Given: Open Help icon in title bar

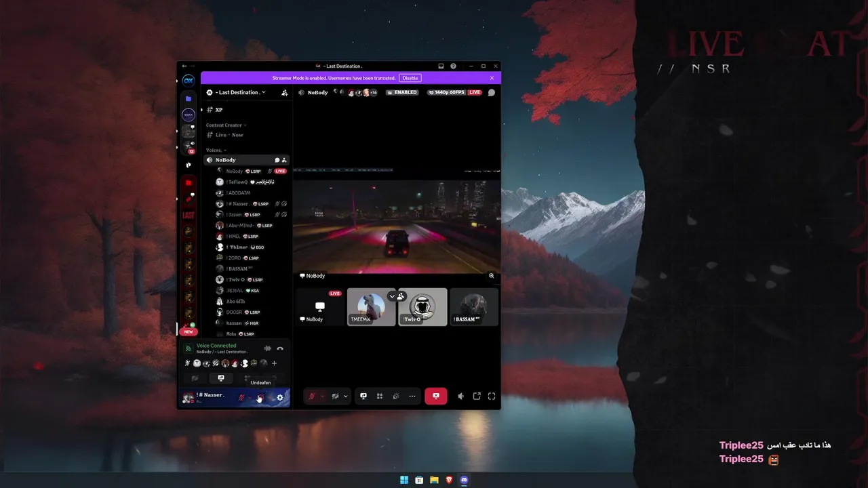Looking at the screenshot, I should (x=453, y=66).
